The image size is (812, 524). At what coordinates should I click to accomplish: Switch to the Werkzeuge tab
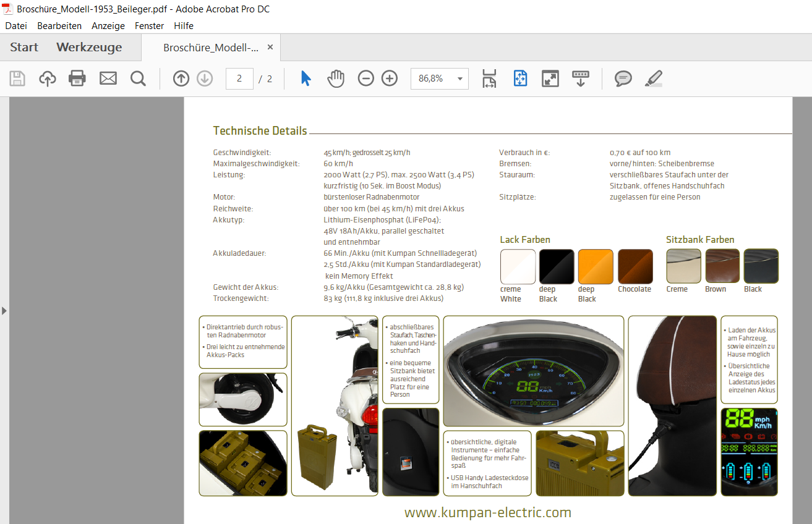tap(89, 48)
